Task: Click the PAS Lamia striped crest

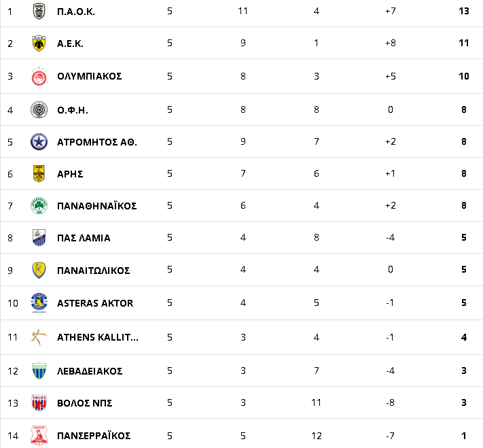Action: coord(39,237)
